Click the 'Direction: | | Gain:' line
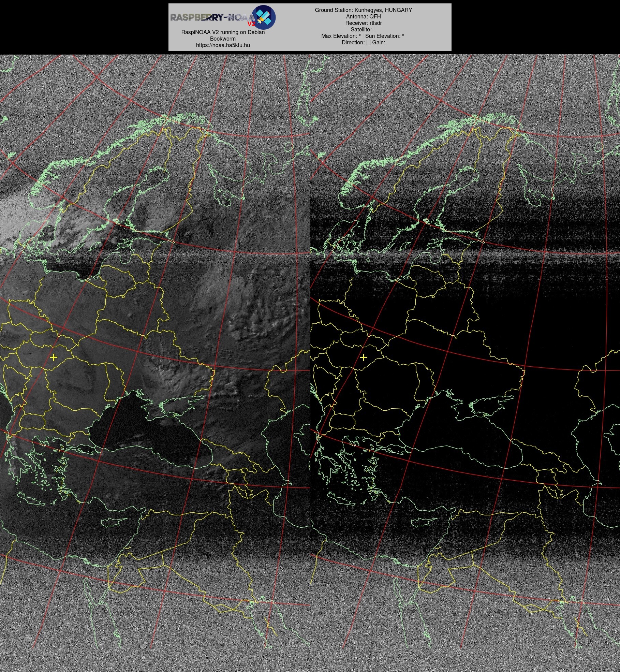The image size is (620, 672). click(x=364, y=42)
